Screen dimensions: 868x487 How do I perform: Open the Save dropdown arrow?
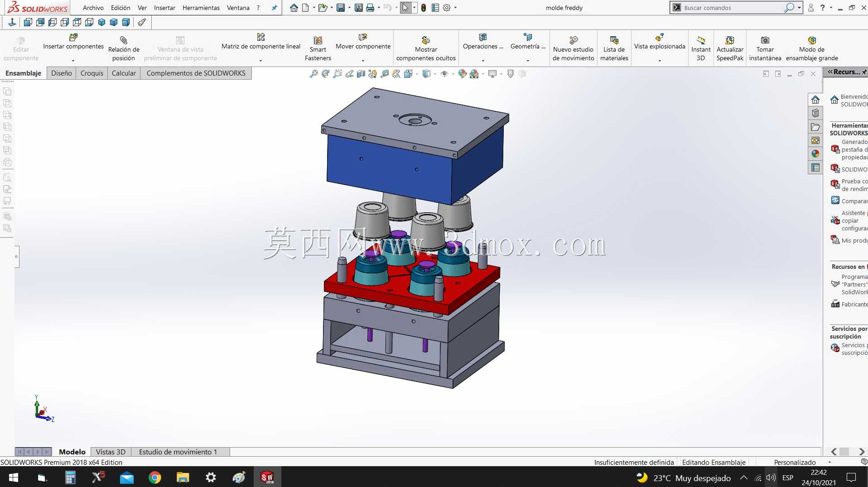pyautogui.click(x=349, y=8)
